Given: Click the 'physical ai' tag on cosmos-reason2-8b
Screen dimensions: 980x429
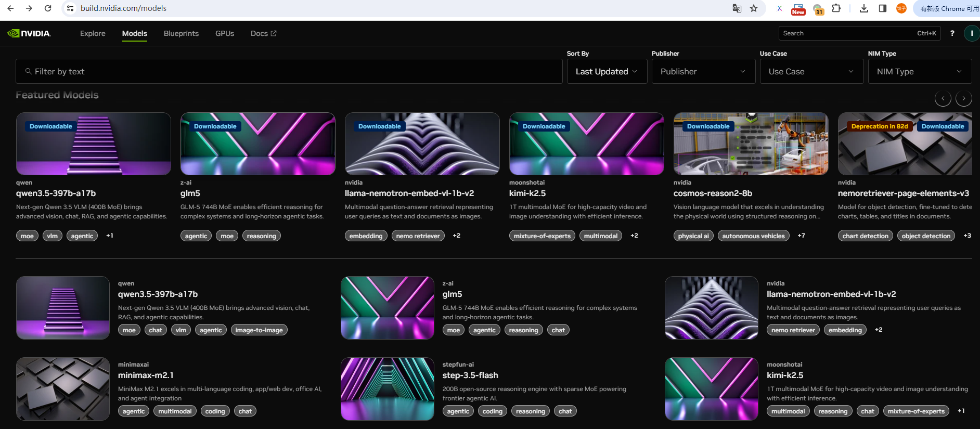Looking at the screenshot, I should [x=693, y=236].
